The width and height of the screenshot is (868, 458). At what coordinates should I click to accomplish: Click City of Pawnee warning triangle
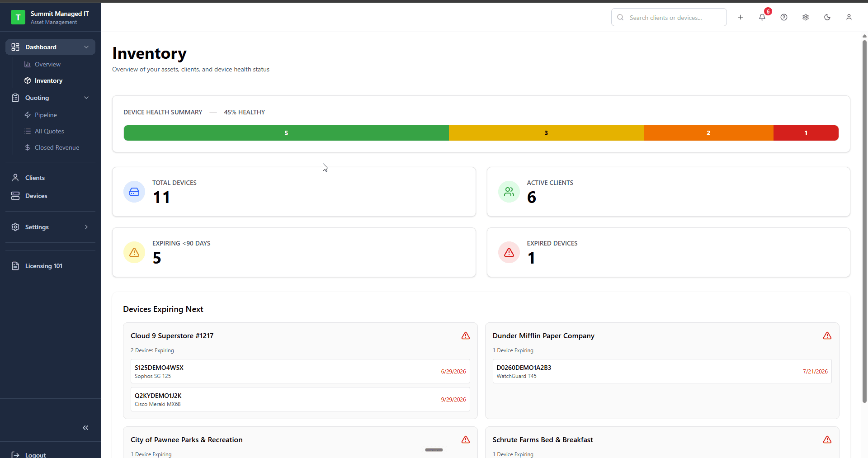tap(466, 439)
